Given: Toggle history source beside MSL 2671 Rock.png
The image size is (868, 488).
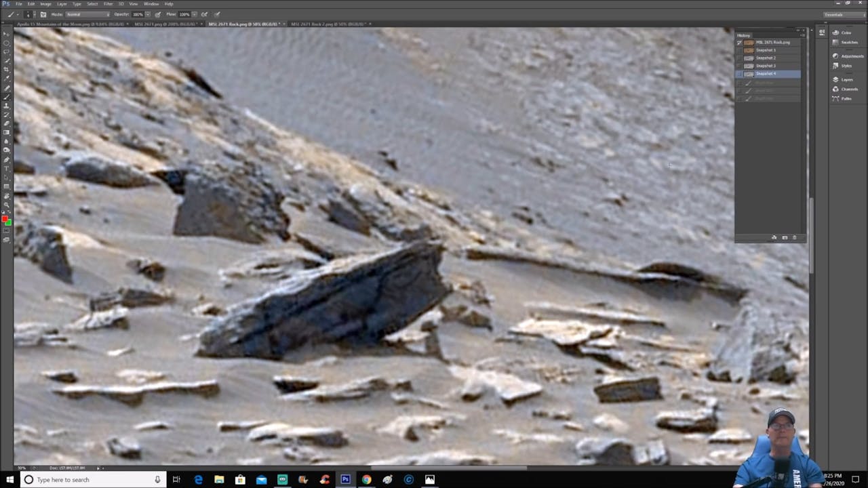Looking at the screenshot, I should [740, 42].
